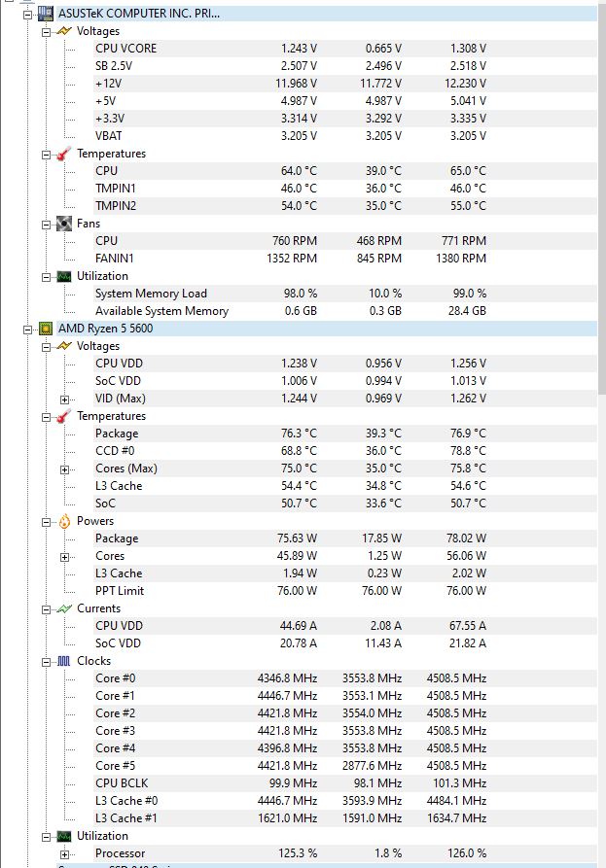The image size is (606, 868).
Task: Collapse the Powers group
Action: [47, 522]
